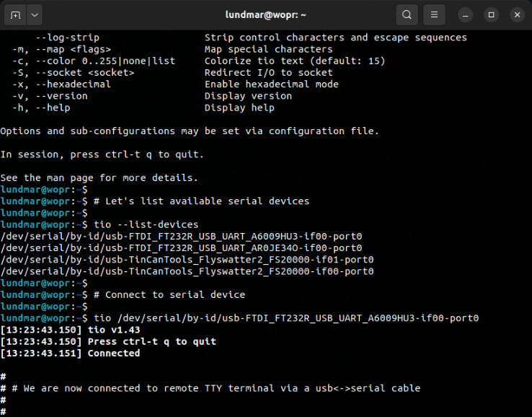The height and width of the screenshot is (417, 532).
Task: Expand the new tab dropdown arrow
Action: click(x=35, y=15)
